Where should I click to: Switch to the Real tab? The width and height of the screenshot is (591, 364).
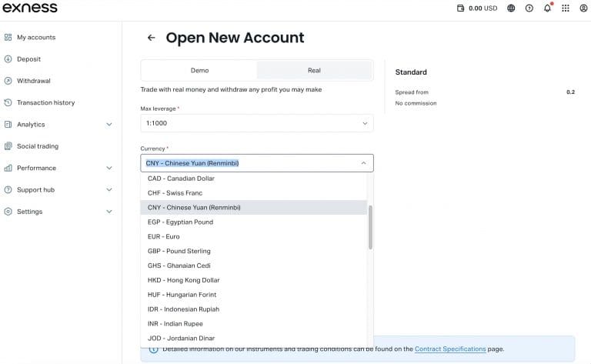[314, 71]
